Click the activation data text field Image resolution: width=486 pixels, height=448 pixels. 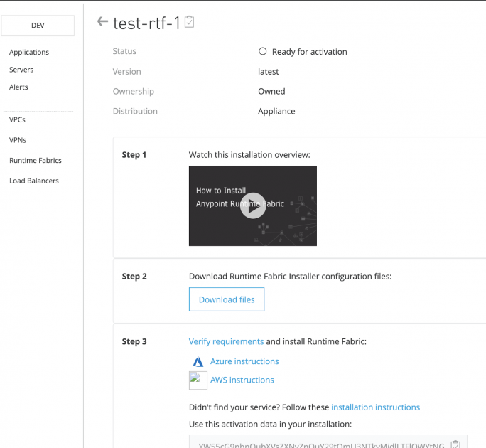(328, 442)
